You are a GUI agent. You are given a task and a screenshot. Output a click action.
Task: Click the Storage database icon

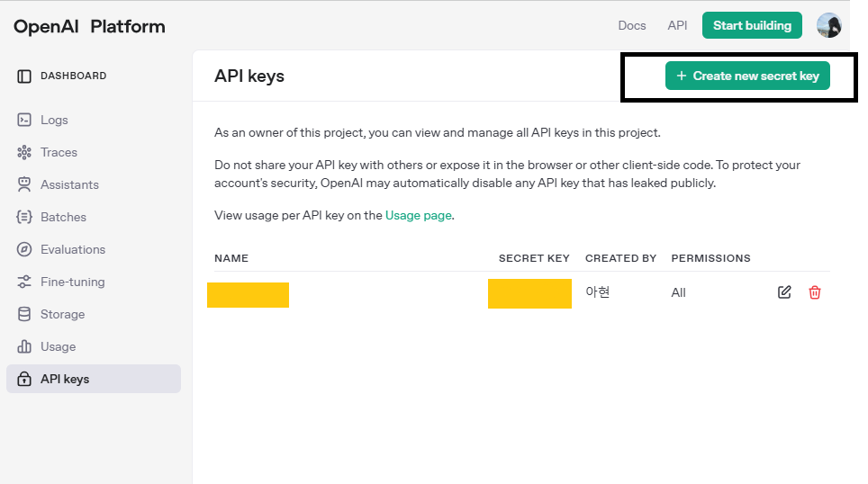(x=24, y=314)
